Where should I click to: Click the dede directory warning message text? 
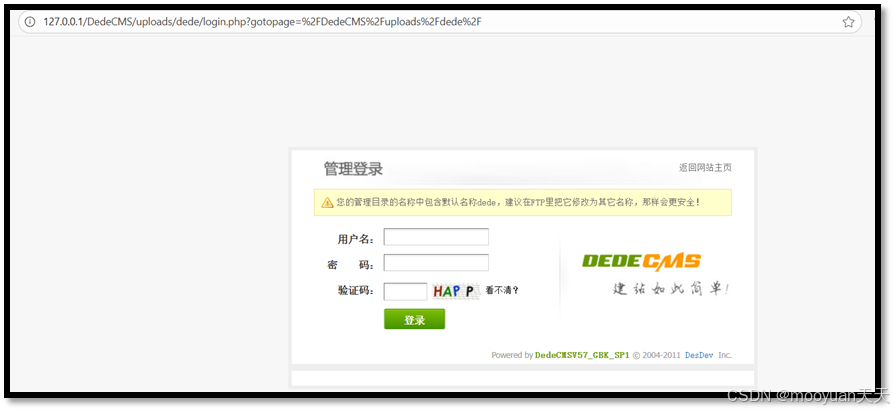518,202
